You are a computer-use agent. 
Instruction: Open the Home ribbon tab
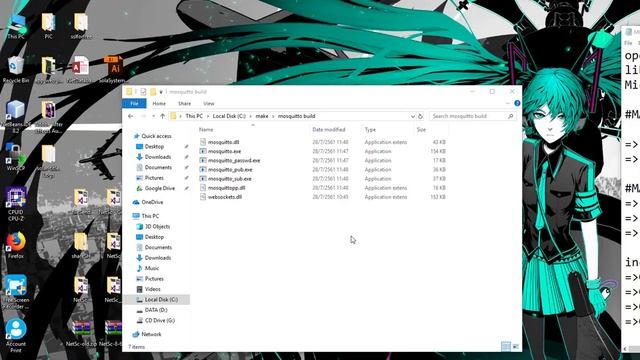point(159,104)
